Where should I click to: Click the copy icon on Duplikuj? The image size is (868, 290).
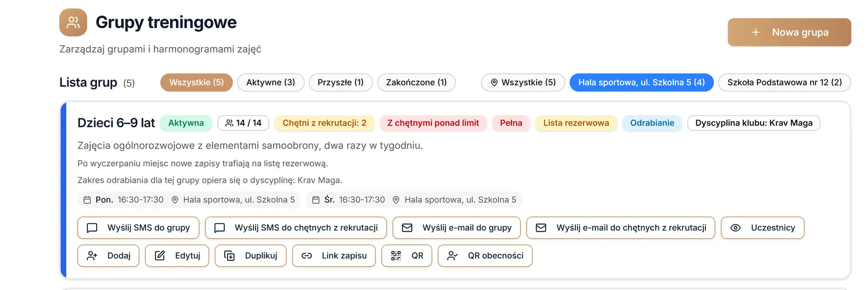[x=230, y=256]
